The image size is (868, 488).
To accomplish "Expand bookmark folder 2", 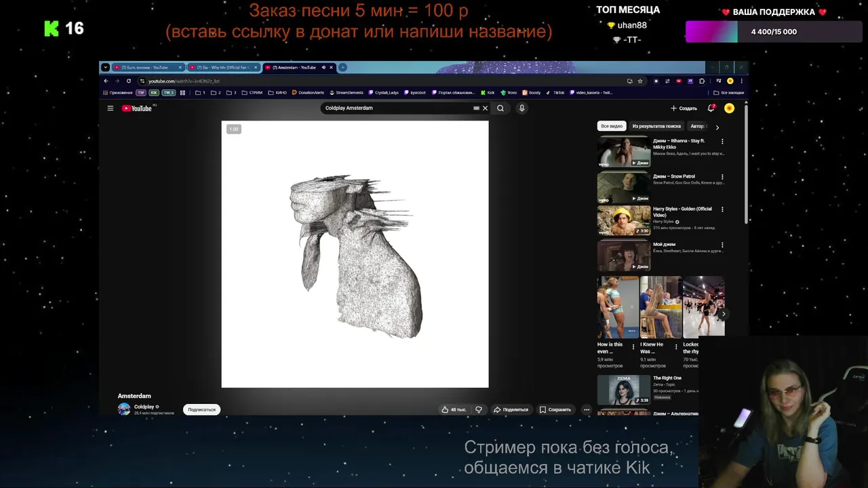I will 216,92.
